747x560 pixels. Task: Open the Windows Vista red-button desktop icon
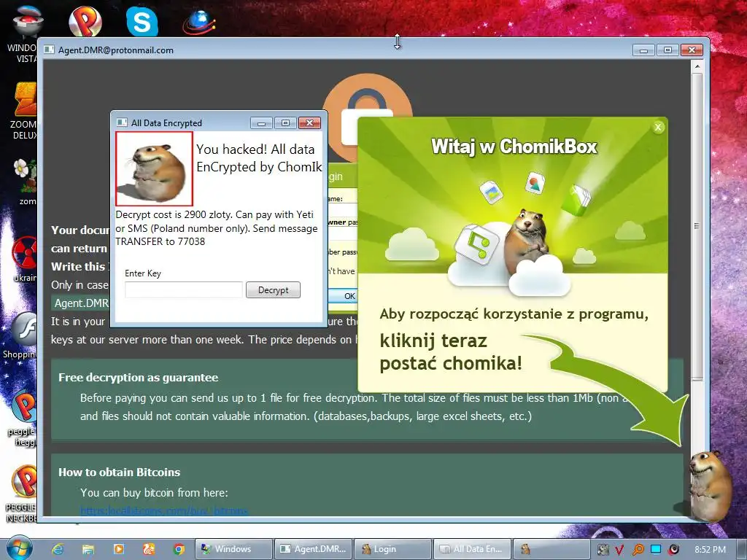tap(27, 22)
